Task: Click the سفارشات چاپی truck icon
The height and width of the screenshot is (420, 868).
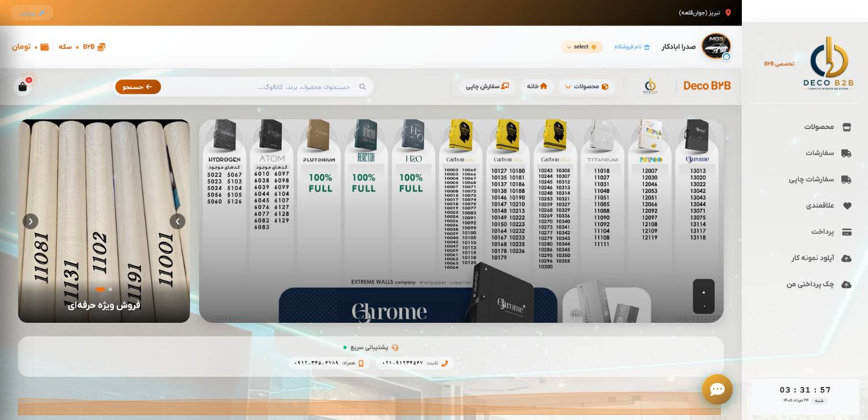Action: [x=847, y=179]
